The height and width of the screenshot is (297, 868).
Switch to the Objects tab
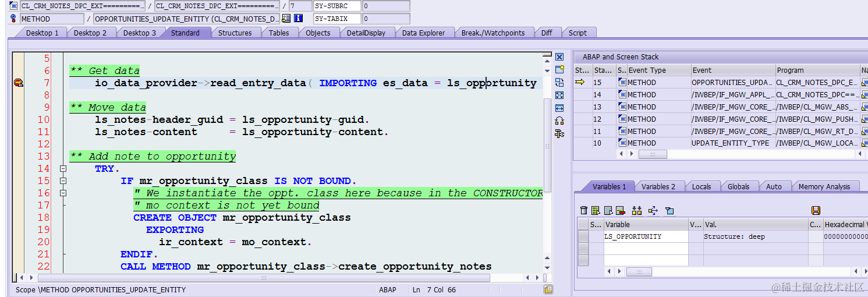click(x=318, y=33)
